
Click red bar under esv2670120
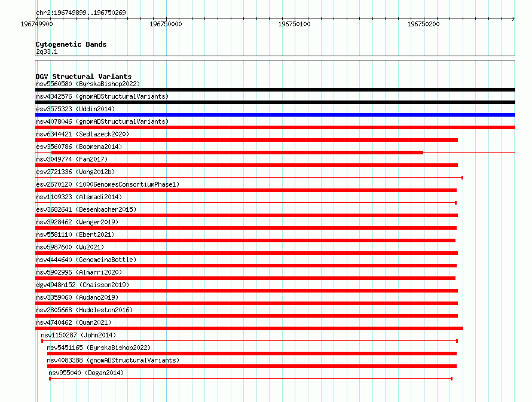(x=246, y=190)
